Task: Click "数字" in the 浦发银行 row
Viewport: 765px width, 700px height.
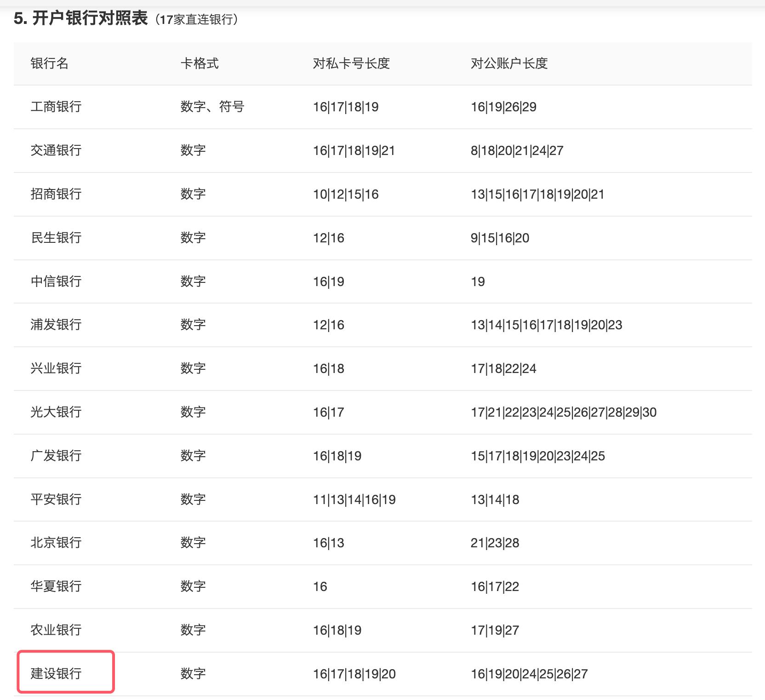Action: 193,325
